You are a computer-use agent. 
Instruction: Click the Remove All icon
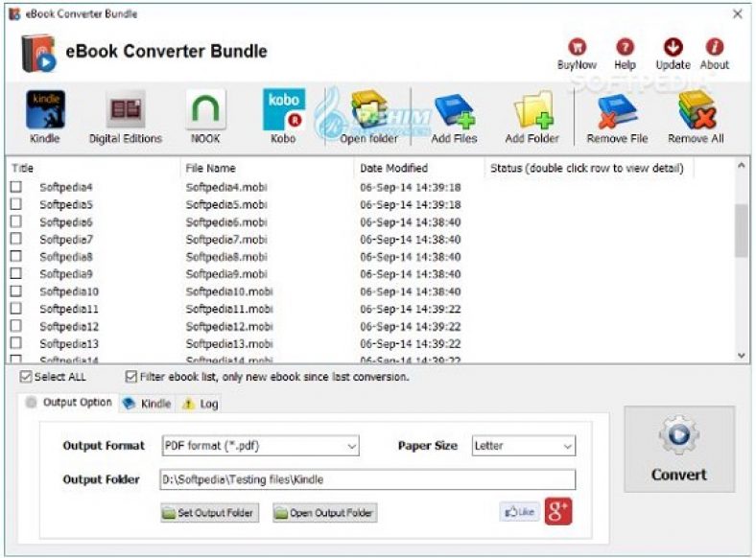pyautogui.click(x=697, y=111)
